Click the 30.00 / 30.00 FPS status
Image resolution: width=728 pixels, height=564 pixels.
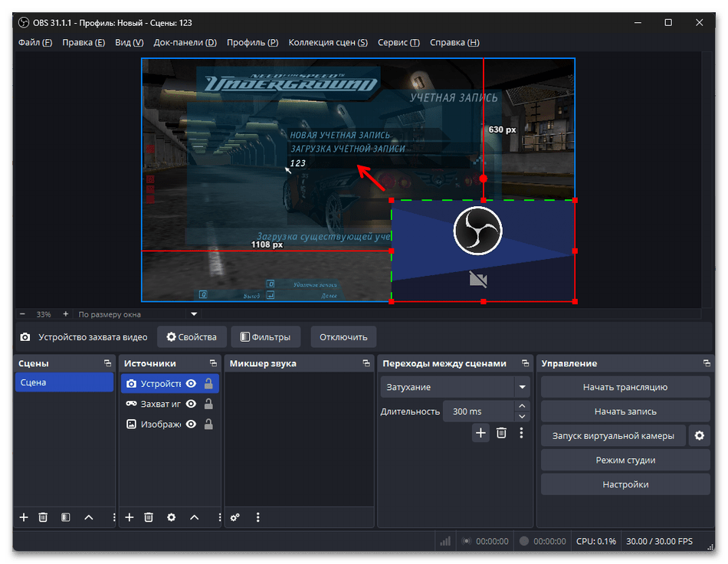click(659, 541)
